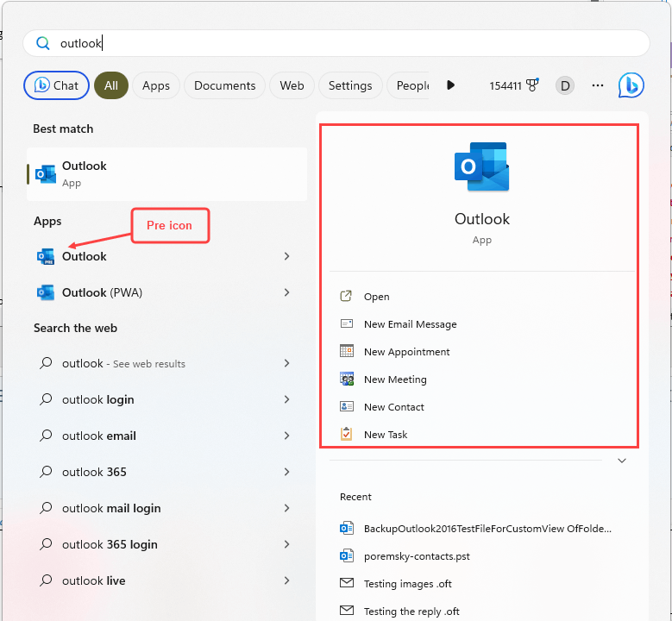Expand options for Outlook Pre app
This screenshot has width=672, height=621.
pos(286,256)
